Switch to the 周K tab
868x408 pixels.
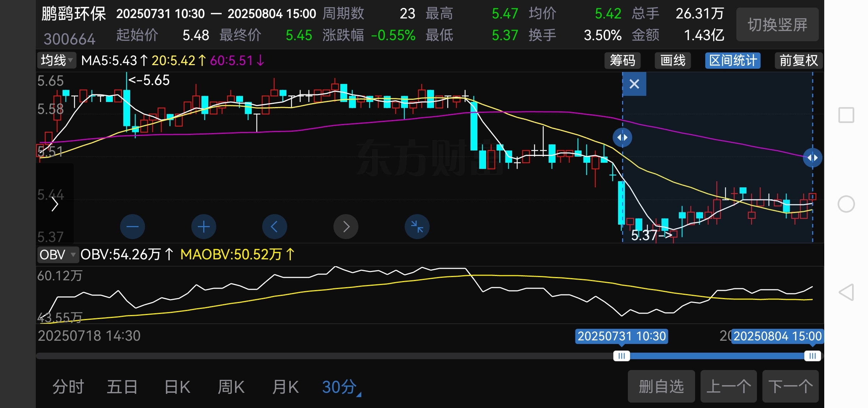click(231, 387)
